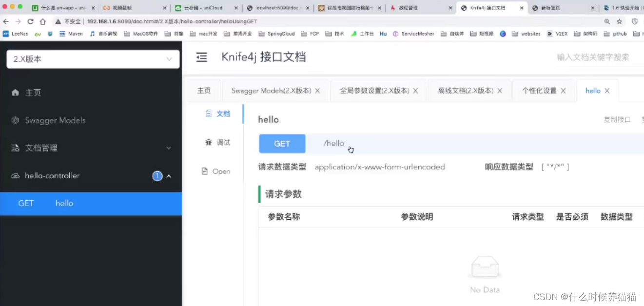The image size is (644, 306).
Task: Close the hello tab in Knife4j
Action: pyautogui.click(x=607, y=91)
